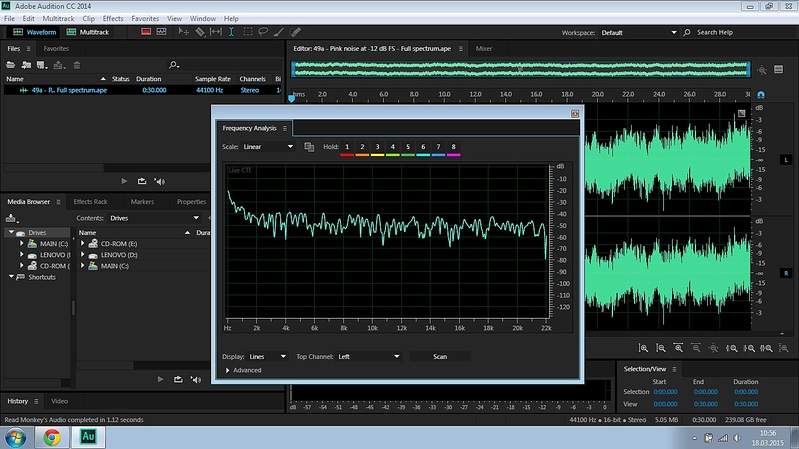Select the Marquee Selection tool
This screenshot has width=799, height=449.
pos(248,32)
